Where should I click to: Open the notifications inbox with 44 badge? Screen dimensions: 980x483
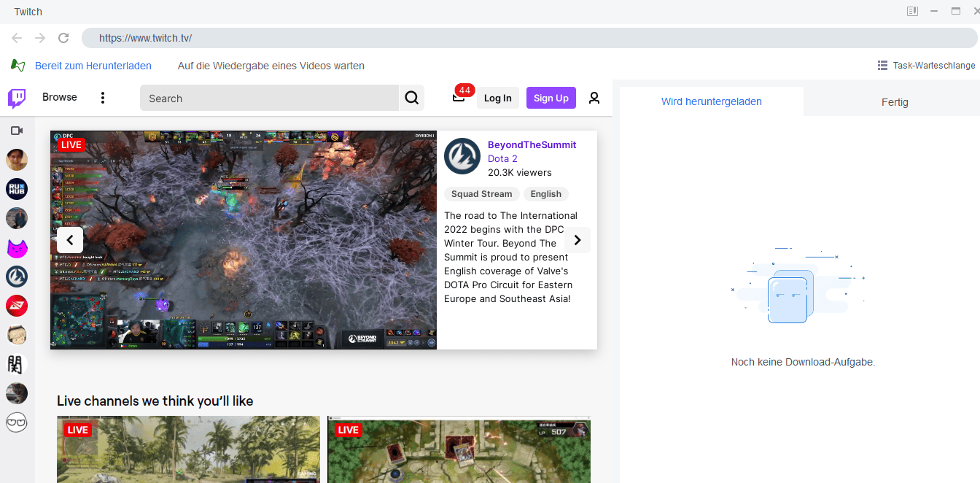coord(459,97)
